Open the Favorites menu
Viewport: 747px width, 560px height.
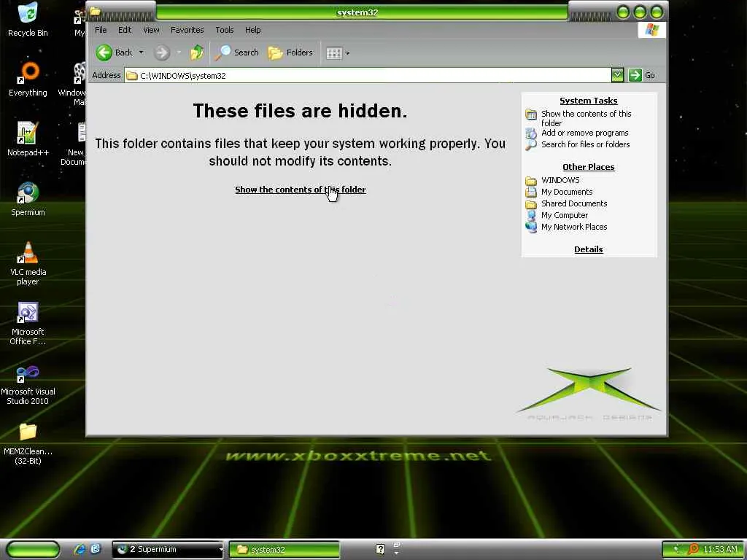[187, 30]
